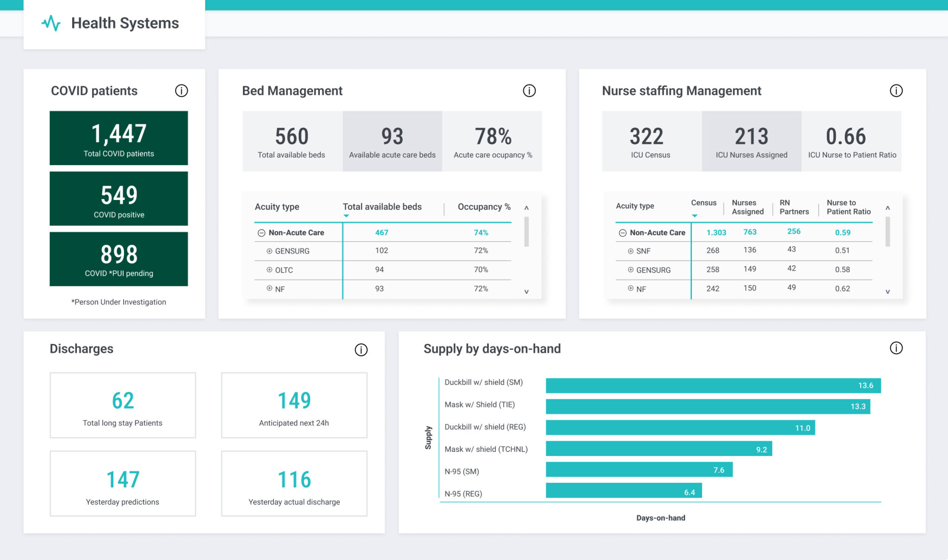
Task: View Supply by days-on-hand info
Action: (896, 348)
